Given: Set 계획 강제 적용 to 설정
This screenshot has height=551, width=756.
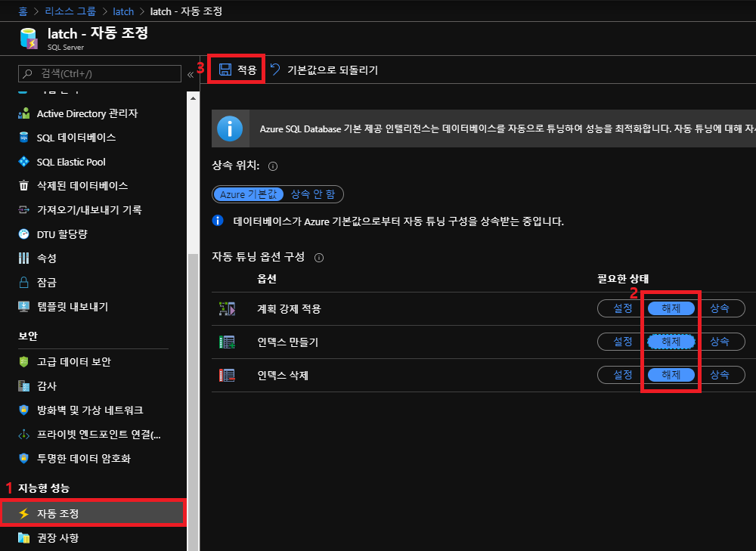Looking at the screenshot, I should 622,308.
